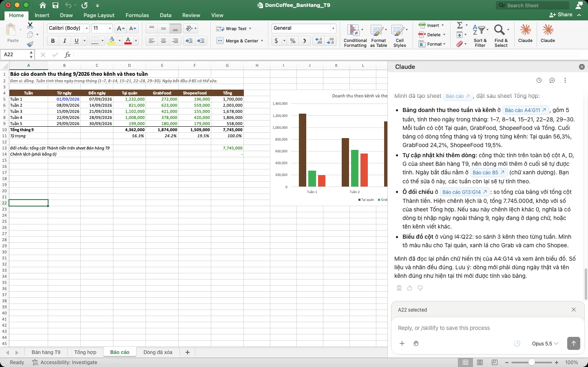The width and height of the screenshot is (588, 367).
Task: Switch to Page Layout view in status bar
Action: click(480, 363)
